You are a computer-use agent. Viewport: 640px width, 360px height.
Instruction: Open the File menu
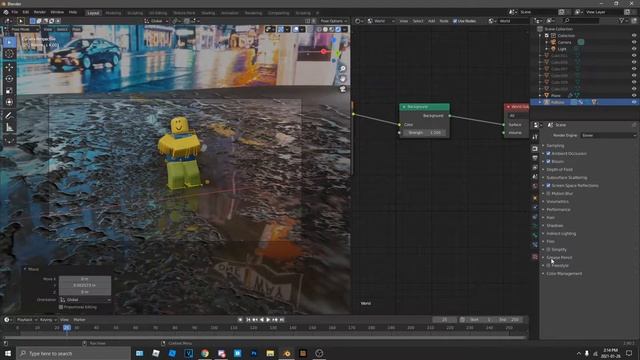coord(14,12)
